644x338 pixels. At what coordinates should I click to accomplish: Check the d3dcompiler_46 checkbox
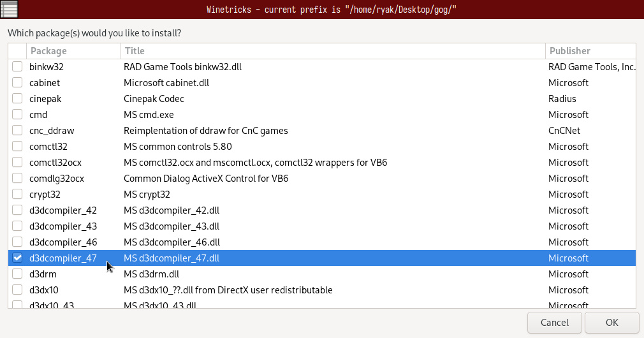point(17,242)
